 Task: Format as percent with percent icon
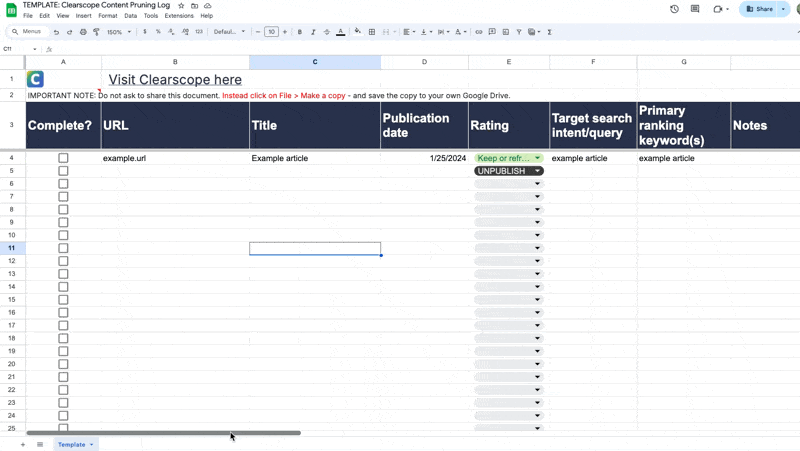(158, 32)
